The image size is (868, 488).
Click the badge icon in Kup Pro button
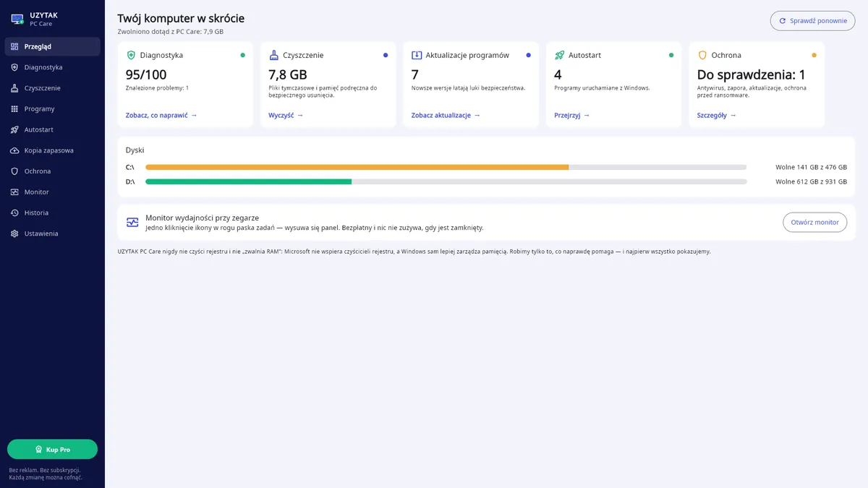[x=39, y=450]
